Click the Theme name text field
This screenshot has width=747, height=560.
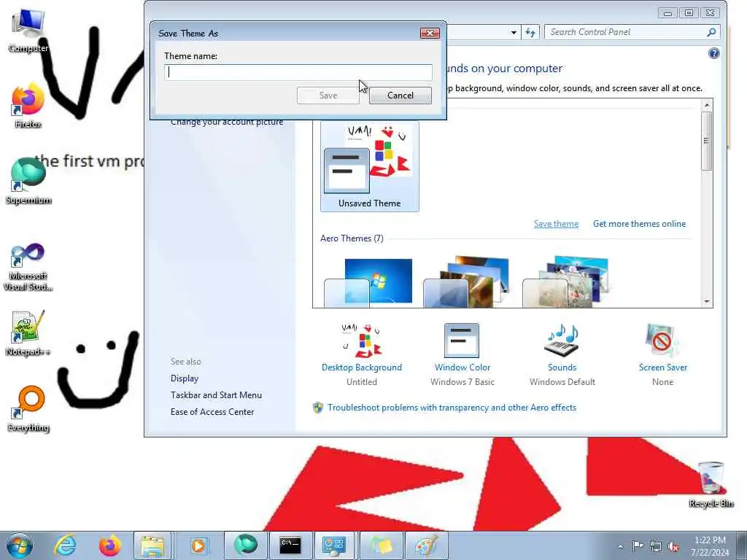298,72
